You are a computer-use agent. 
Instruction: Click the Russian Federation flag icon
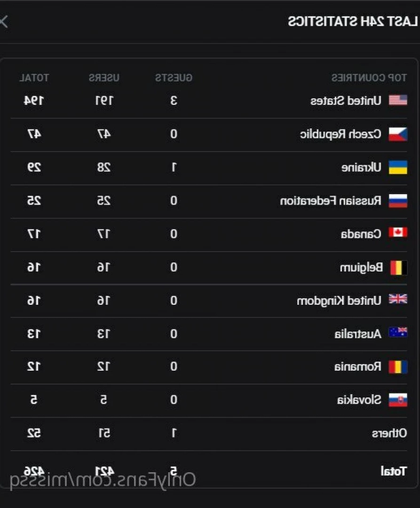(397, 200)
